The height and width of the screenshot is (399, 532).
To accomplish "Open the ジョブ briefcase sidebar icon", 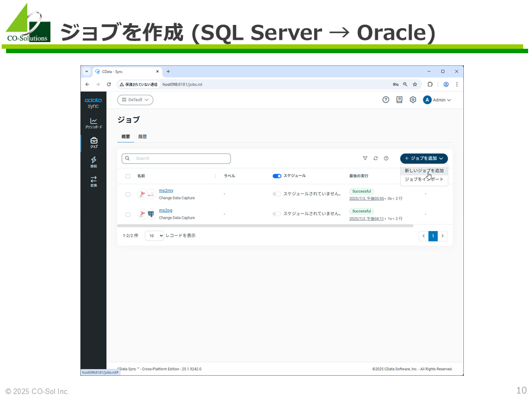I will (x=94, y=142).
